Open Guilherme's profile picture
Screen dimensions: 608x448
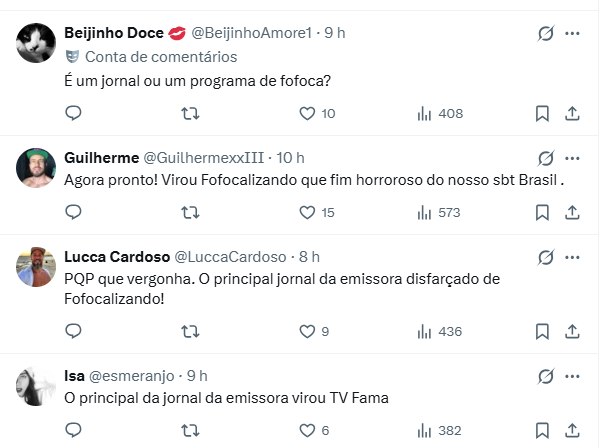[x=36, y=167]
